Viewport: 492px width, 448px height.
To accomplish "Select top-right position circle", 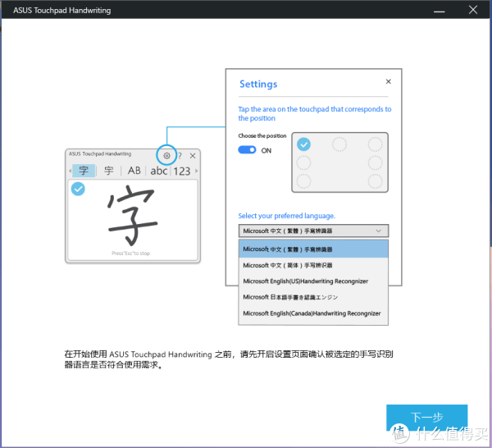I will click(375, 144).
